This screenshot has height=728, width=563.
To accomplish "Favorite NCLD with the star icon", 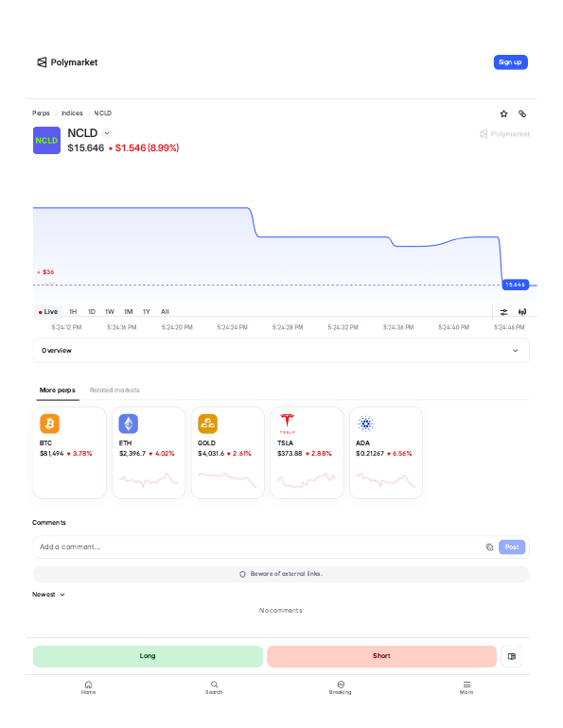I will pos(503,113).
